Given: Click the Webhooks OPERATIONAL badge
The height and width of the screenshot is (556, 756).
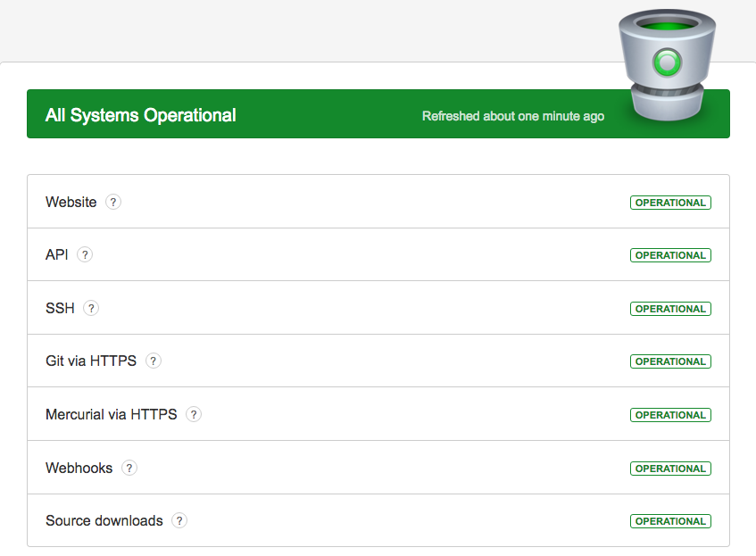Looking at the screenshot, I should [670, 469].
